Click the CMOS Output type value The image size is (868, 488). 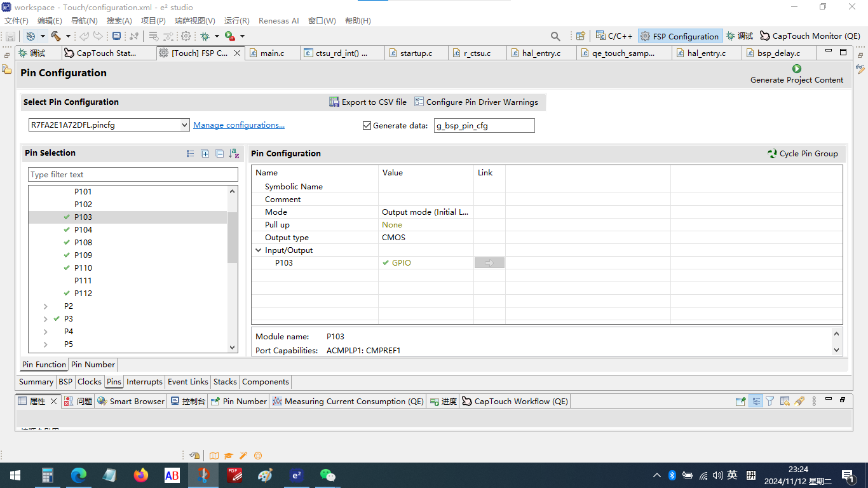point(426,238)
